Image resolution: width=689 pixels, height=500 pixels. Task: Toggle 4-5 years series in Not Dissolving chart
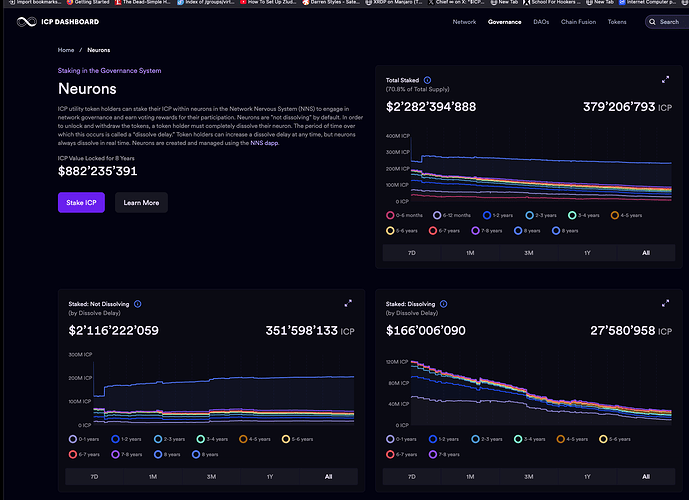[255, 439]
